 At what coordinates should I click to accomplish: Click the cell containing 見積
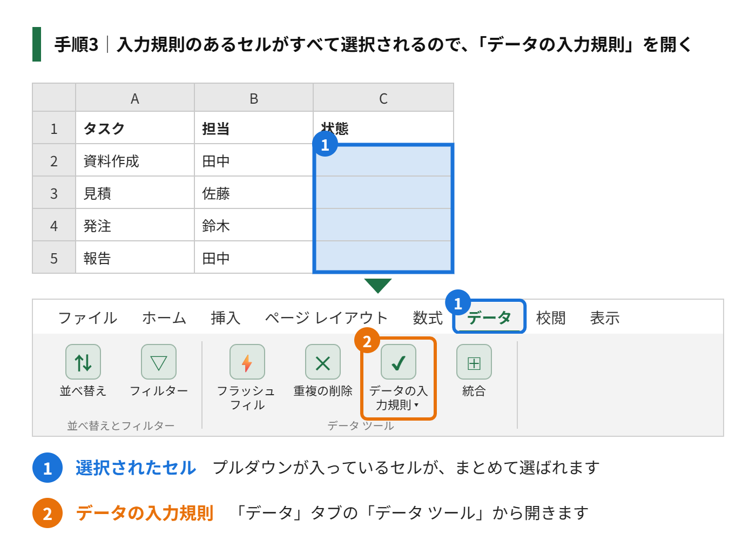pos(135,193)
